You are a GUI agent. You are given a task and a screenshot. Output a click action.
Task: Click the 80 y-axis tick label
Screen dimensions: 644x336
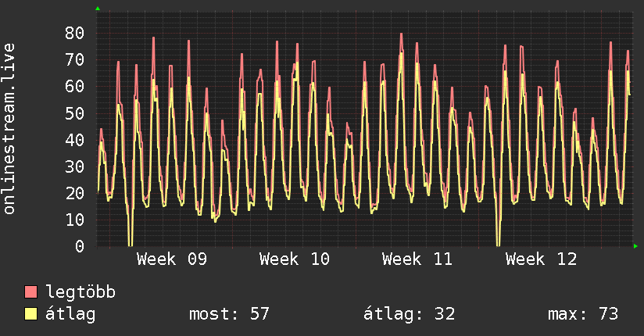click(x=75, y=34)
